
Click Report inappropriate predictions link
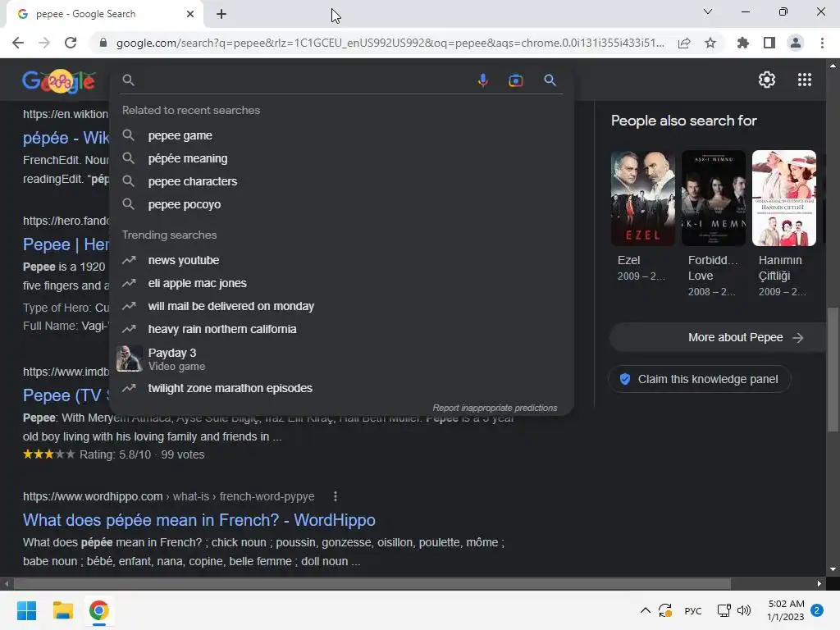pos(495,409)
